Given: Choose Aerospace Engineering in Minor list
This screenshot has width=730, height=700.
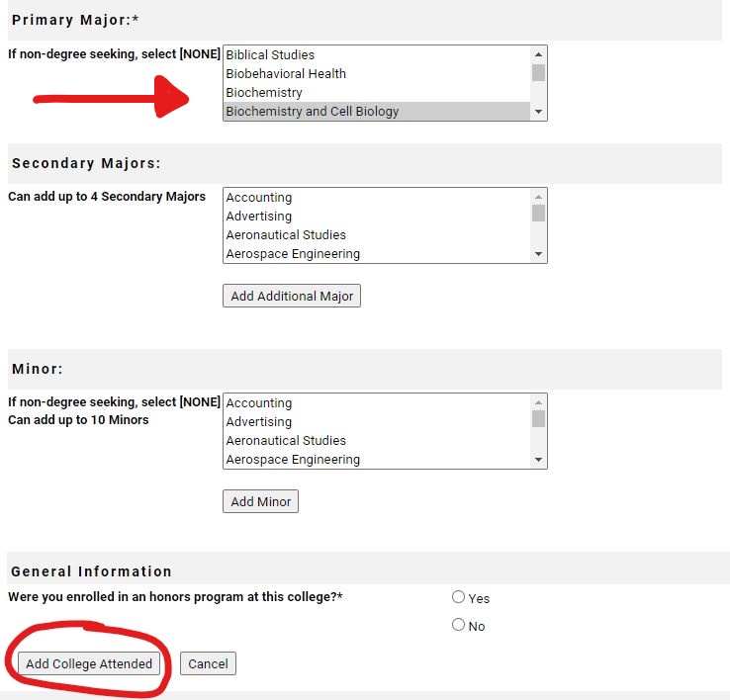Looking at the screenshot, I should point(293,460).
